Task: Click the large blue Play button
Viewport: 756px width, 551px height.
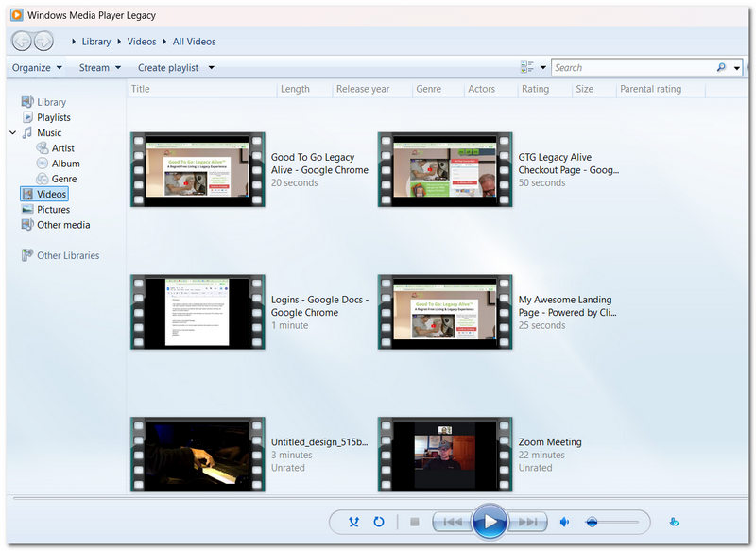Action: coord(490,521)
